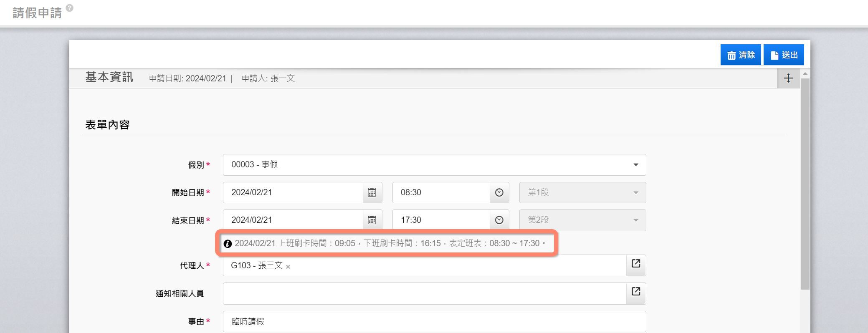Click the 結束日期 date input field

click(292, 220)
